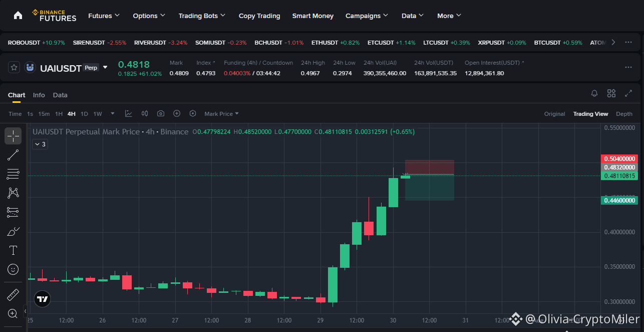Go to the home icon
The height and width of the screenshot is (332, 644).
pos(18,16)
